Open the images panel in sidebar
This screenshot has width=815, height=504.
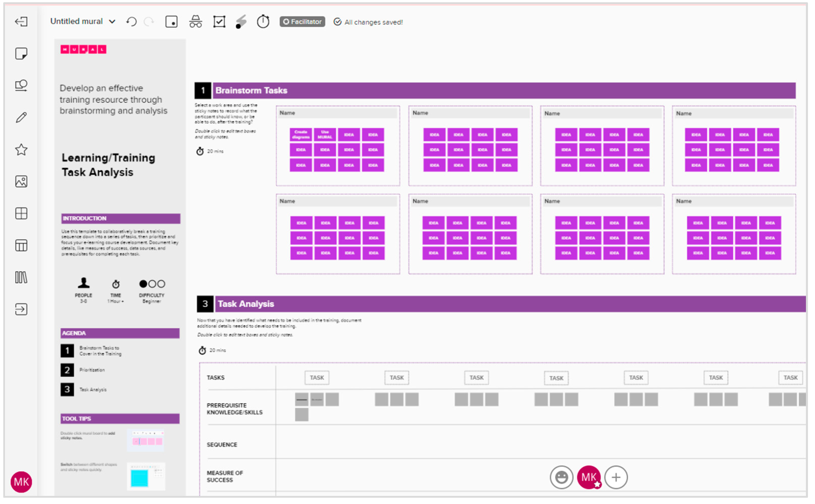(x=21, y=182)
